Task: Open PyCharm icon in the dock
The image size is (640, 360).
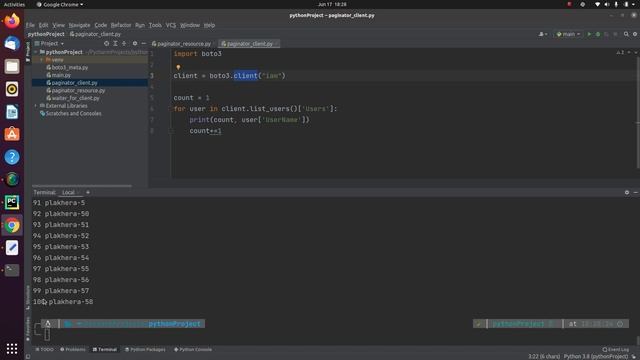Action: point(12,202)
